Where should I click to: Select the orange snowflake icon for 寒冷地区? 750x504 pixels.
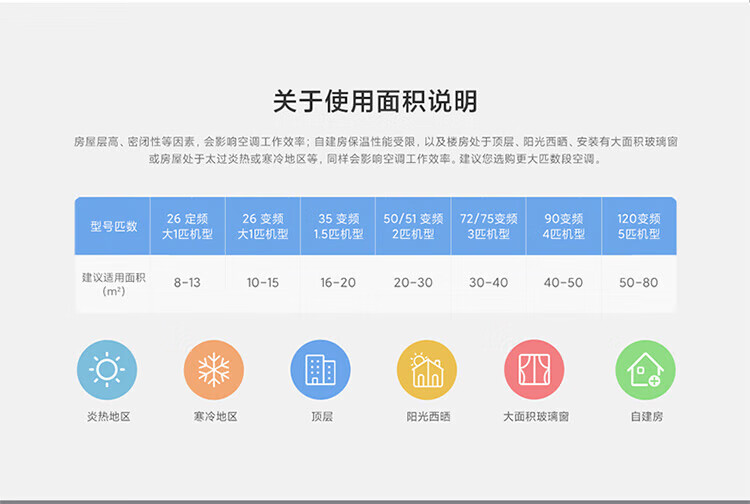[214, 370]
